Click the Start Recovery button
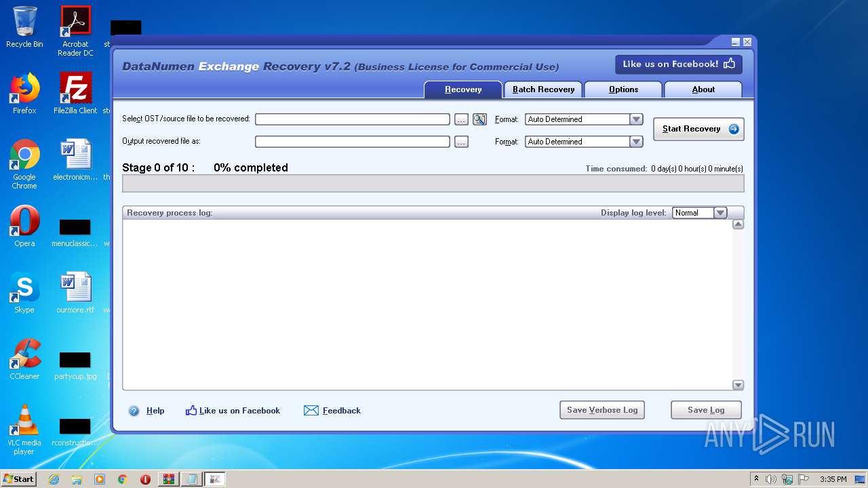 [698, 129]
